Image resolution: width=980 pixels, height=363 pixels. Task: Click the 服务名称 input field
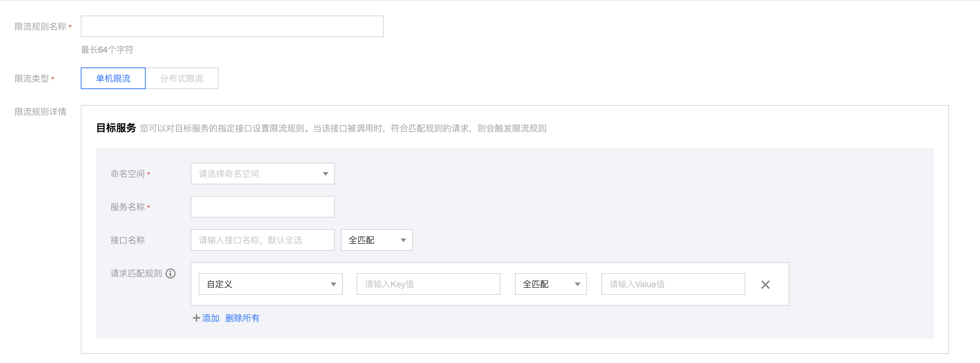point(262,207)
